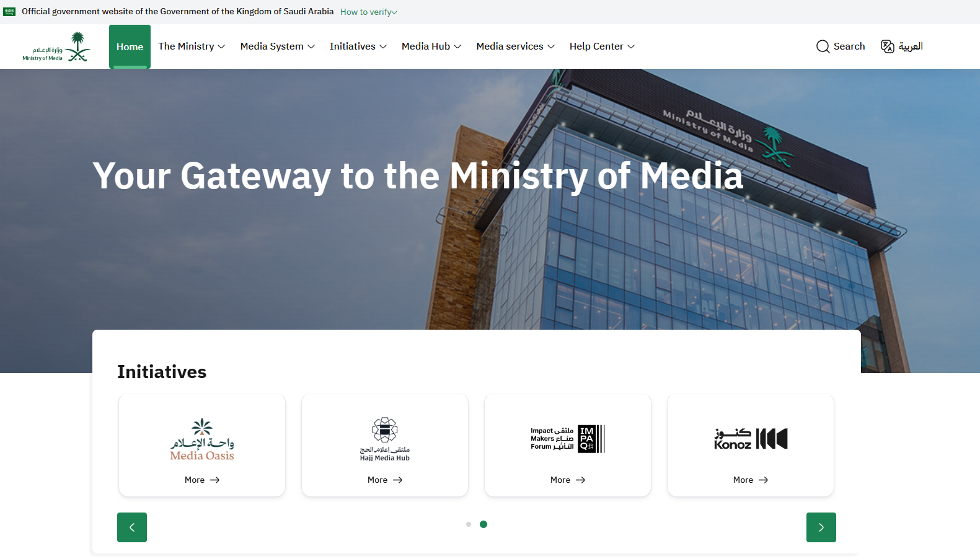Open the Help Center menu
980x559 pixels.
(603, 46)
